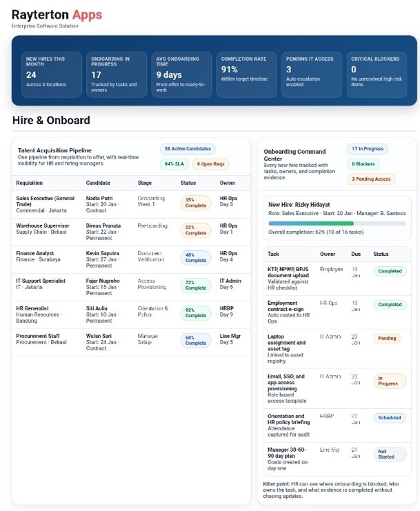This screenshot has height=511, width=420.
Task: Click the Orientation & Policy stage
Action: click(x=153, y=311)
